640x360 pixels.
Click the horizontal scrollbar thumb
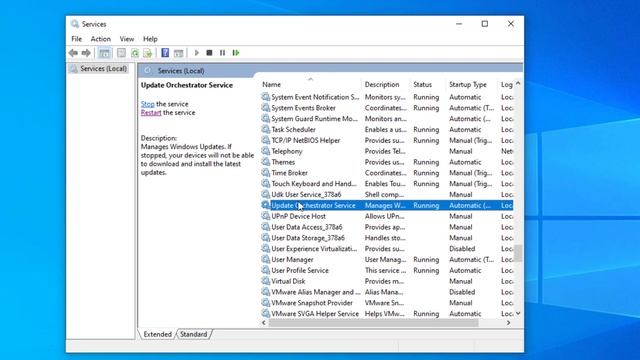pyautogui.click(x=373, y=323)
